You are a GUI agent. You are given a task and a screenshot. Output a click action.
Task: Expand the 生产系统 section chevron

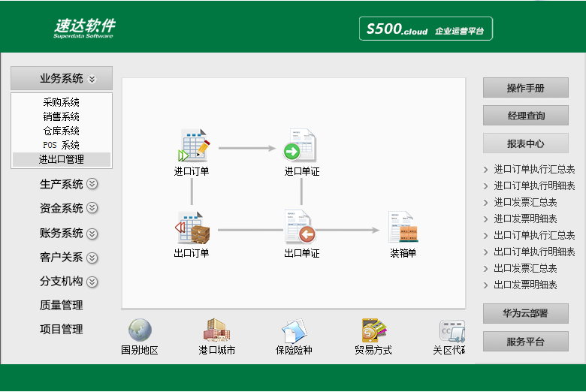click(x=92, y=184)
